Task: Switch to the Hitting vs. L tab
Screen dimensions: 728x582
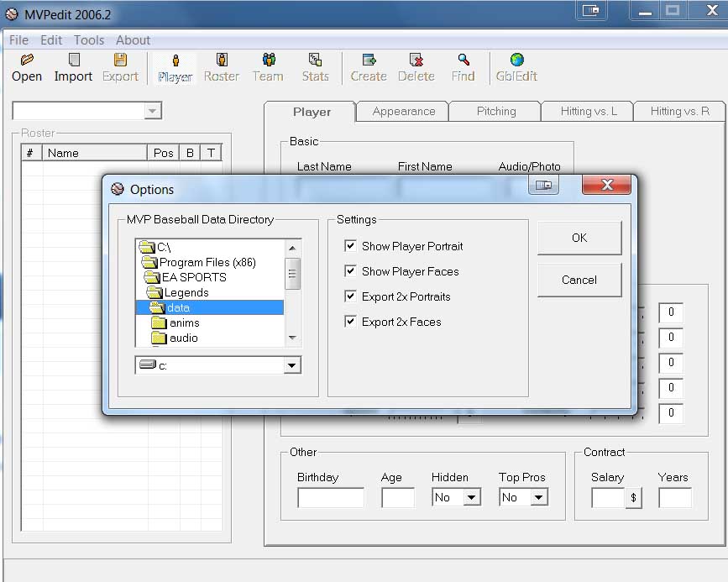Action: pos(589,112)
